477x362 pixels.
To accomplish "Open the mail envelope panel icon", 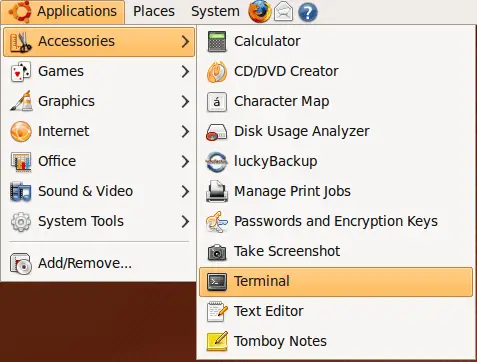I will (x=283, y=12).
